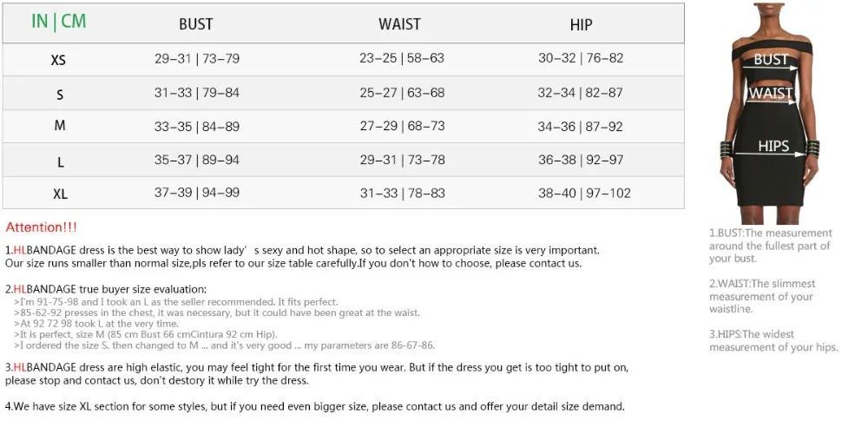
Task: Click the XL hip value 38–40 | 97–102
Action: pyautogui.click(x=584, y=194)
